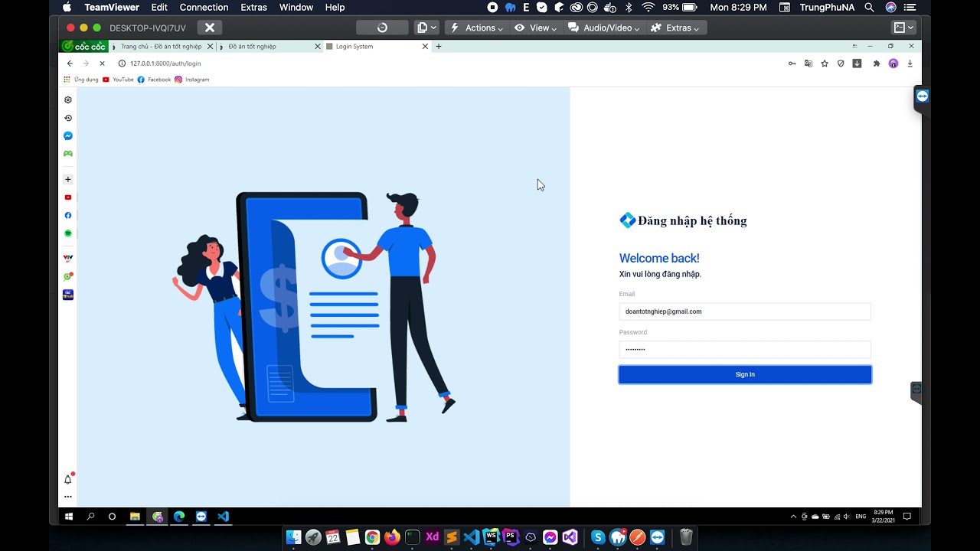The width and height of the screenshot is (980, 551).
Task: Open Skype from the Dock
Action: (598, 537)
